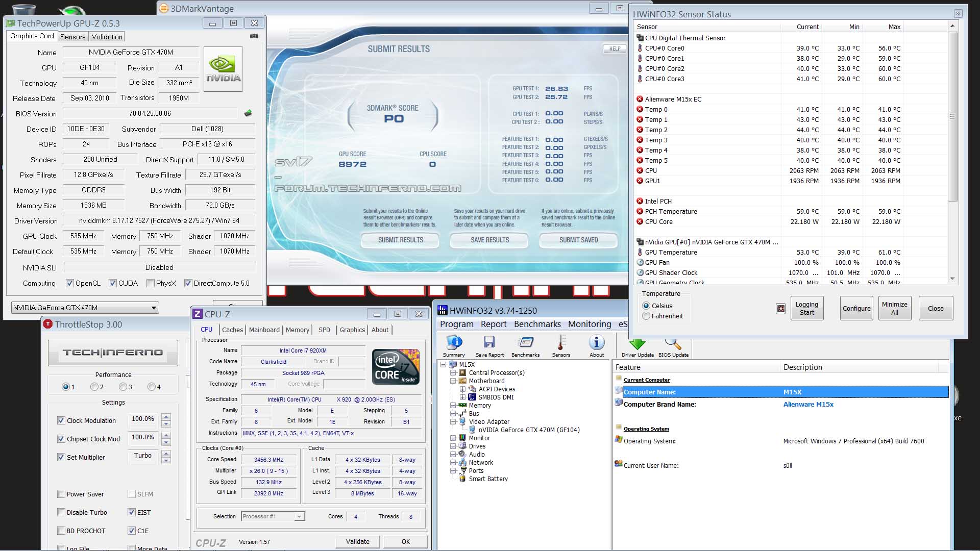Collapse the Video Adapter tree node
The height and width of the screenshot is (551, 980).
453,421
